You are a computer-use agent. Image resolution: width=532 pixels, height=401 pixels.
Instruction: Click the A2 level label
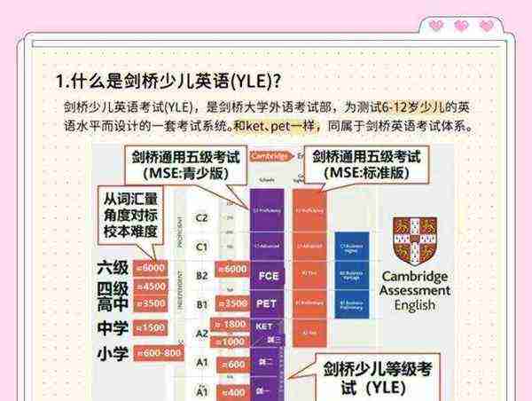pyautogui.click(x=201, y=334)
